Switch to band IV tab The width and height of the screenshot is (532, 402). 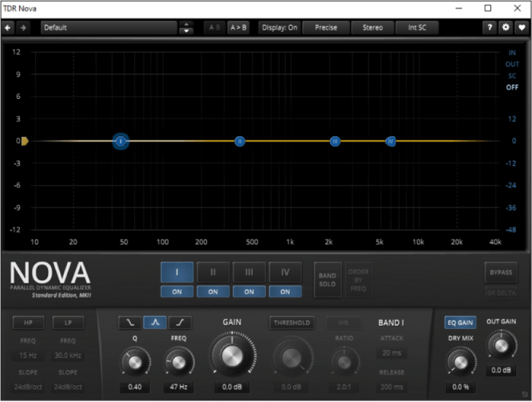[x=285, y=272]
